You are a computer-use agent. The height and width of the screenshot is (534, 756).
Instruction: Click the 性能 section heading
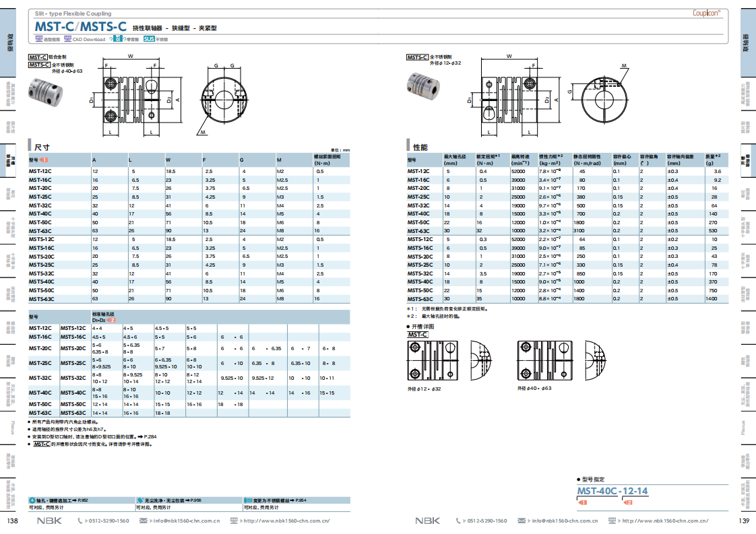[420, 147]
